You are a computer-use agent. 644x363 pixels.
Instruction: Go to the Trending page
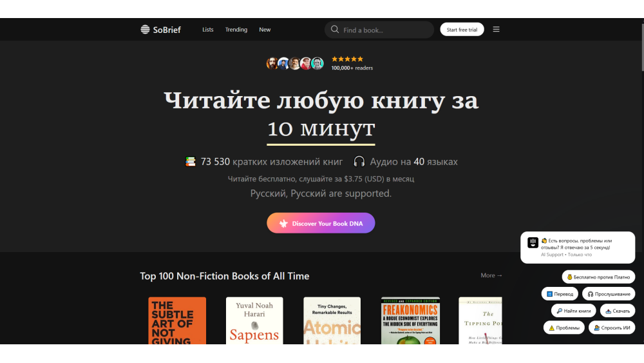coord(236,30)
